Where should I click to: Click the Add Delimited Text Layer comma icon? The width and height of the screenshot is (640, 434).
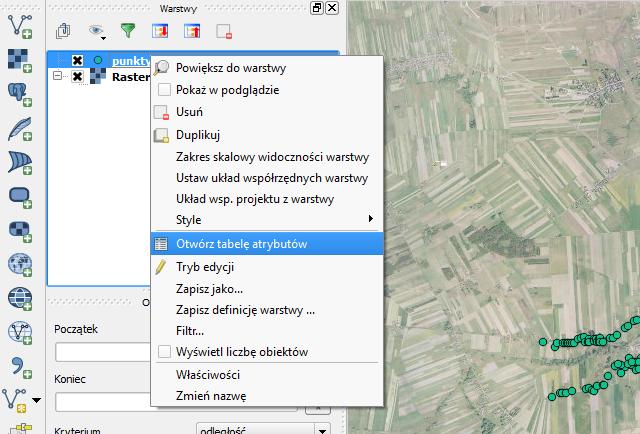tap(20, 366)
